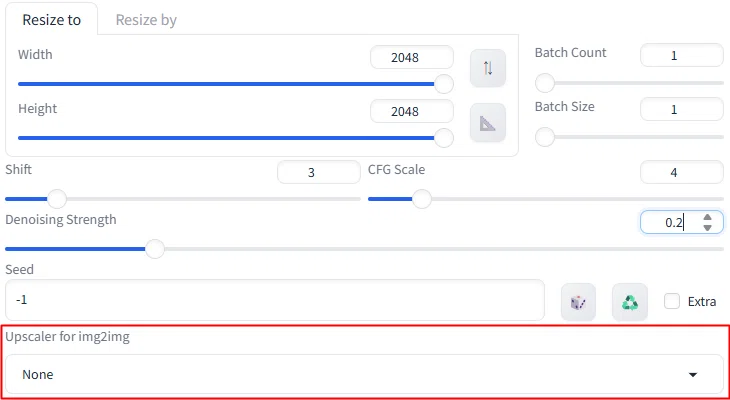Expand upscaler list using the caret arrow

tap(693, 374)
